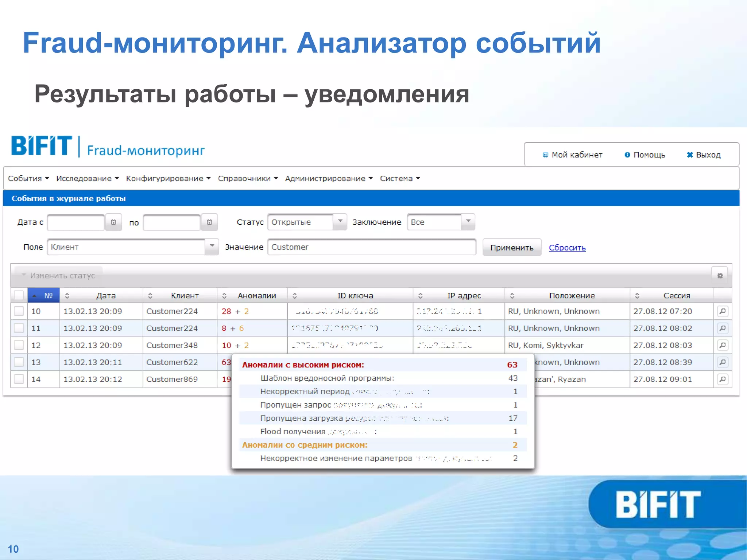Sort table by Положение column
The width and height of the screenshot is (747, 560).
[x=567, y=295]
